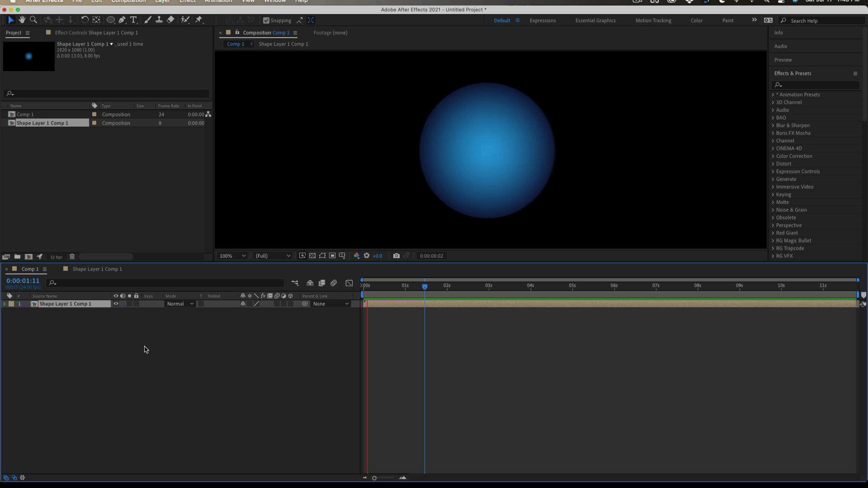
Task: Switch to Shape Layer 1 Comp 1 timeline tab
Action: (x=97, y=269)
